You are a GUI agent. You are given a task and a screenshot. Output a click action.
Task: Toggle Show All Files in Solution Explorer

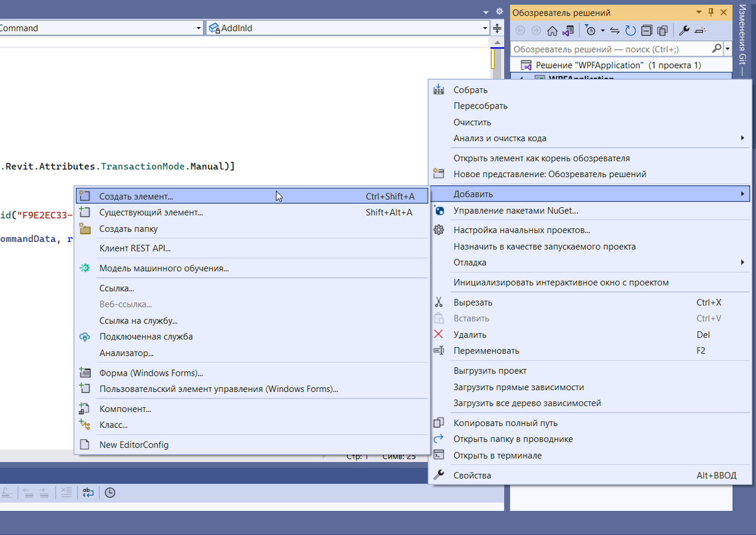(x=663, y=30)
